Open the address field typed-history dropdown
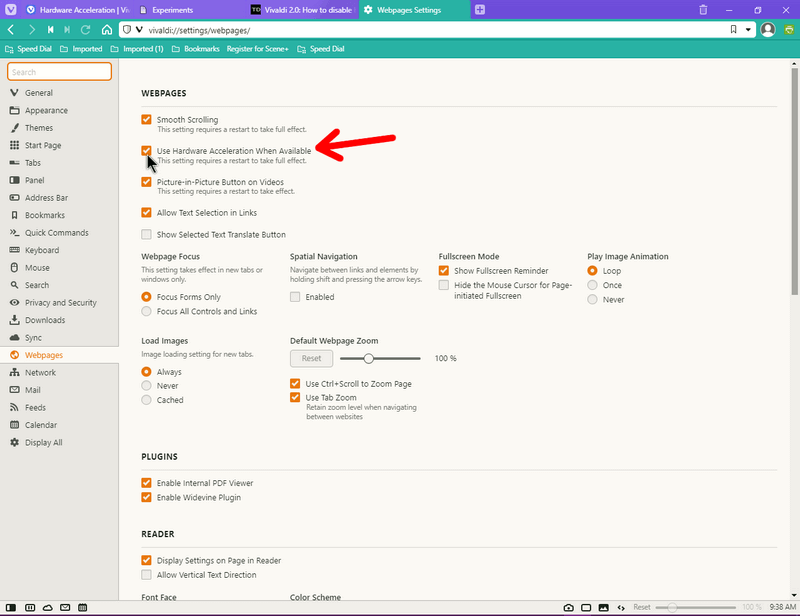The width and height of the screenshot is (800, 616). click(x=748, y=30)
